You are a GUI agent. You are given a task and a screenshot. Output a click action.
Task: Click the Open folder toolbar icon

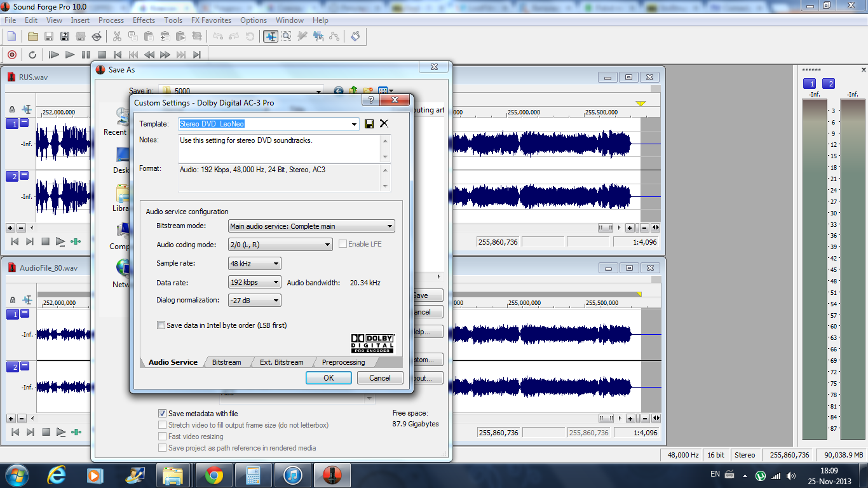coord(32,36)
